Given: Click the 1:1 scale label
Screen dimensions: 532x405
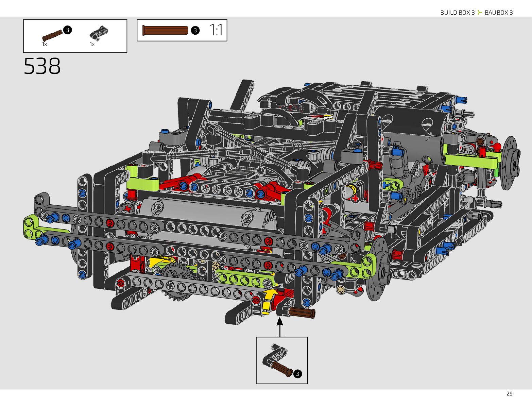Looking at the screenshot, I should 216,30.
